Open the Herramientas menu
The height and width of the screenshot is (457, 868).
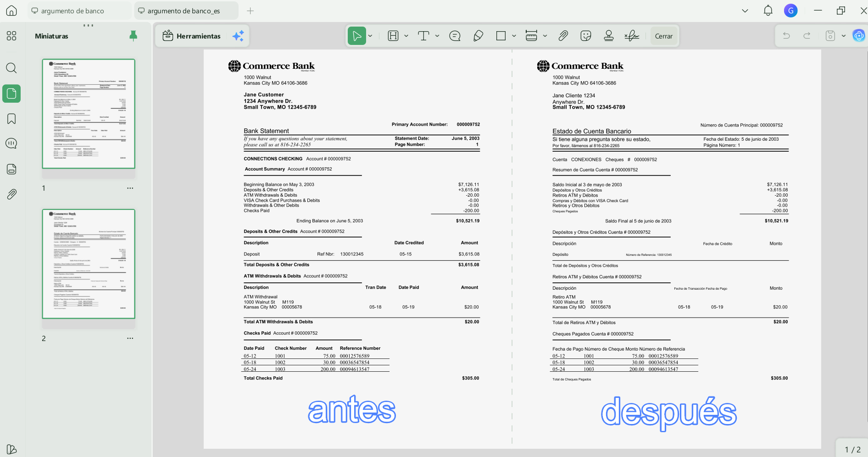pyautogui.click(x=192, y=36)
